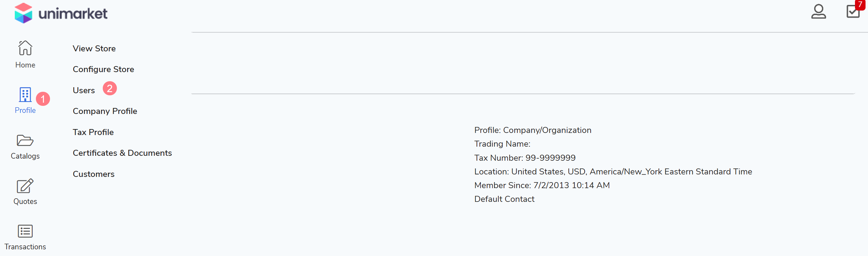Open View Store menu item

(94, 49)
